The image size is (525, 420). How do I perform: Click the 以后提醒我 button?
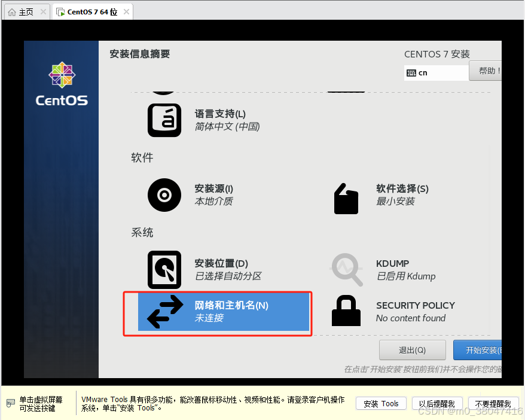click(x=437, y=404)
